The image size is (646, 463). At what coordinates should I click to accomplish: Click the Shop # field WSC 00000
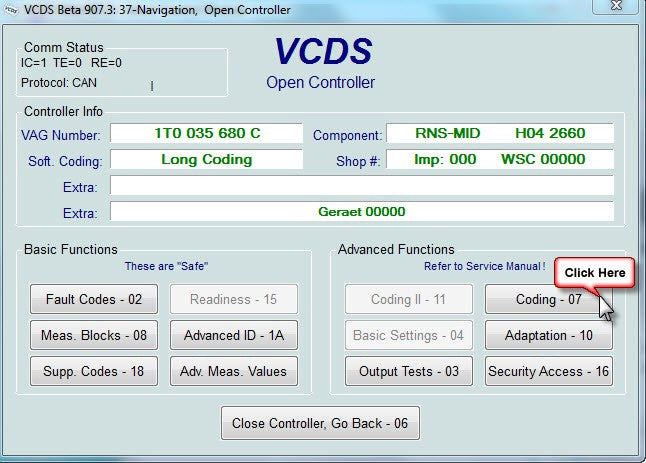500,159
